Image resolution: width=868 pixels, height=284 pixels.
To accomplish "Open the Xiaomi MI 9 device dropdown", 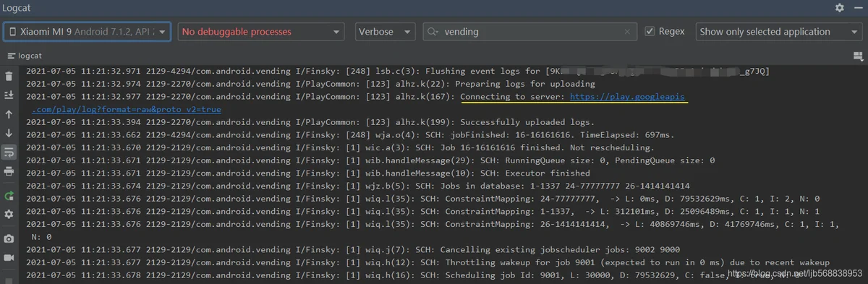I will (x=87, y=32).
